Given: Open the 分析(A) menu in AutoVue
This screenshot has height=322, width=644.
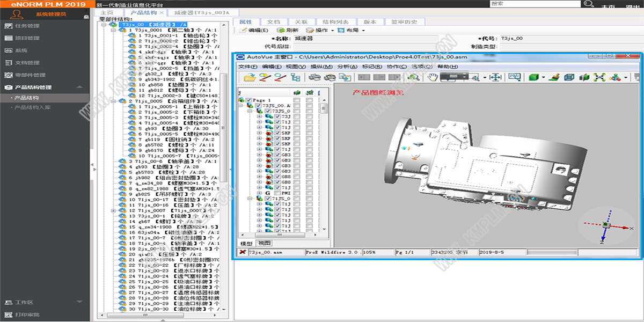Looking at the screenshot, I should 347,67.
